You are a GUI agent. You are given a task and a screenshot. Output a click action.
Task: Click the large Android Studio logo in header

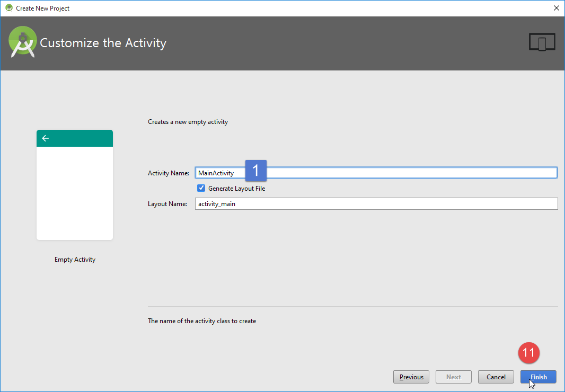click(22, 43)
